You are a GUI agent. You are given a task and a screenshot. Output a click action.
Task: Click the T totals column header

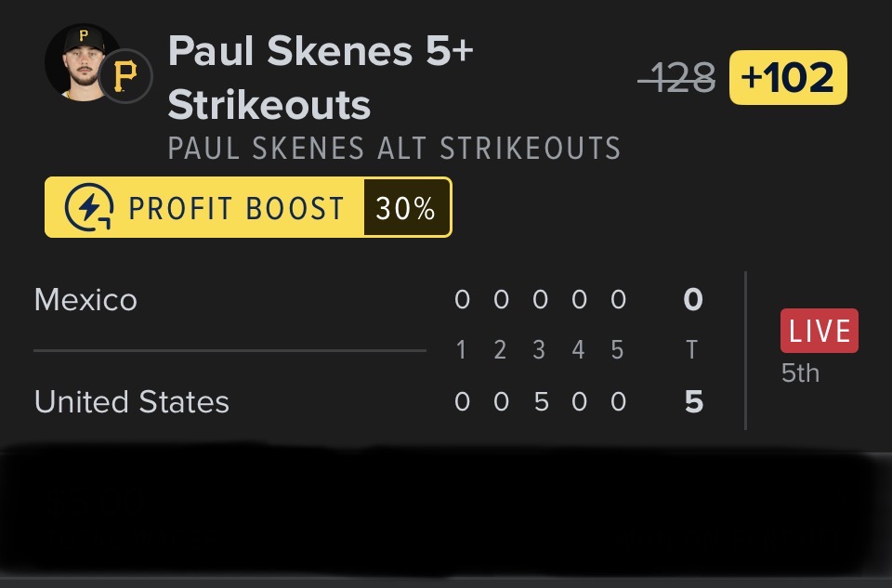(x=691, y=350)
